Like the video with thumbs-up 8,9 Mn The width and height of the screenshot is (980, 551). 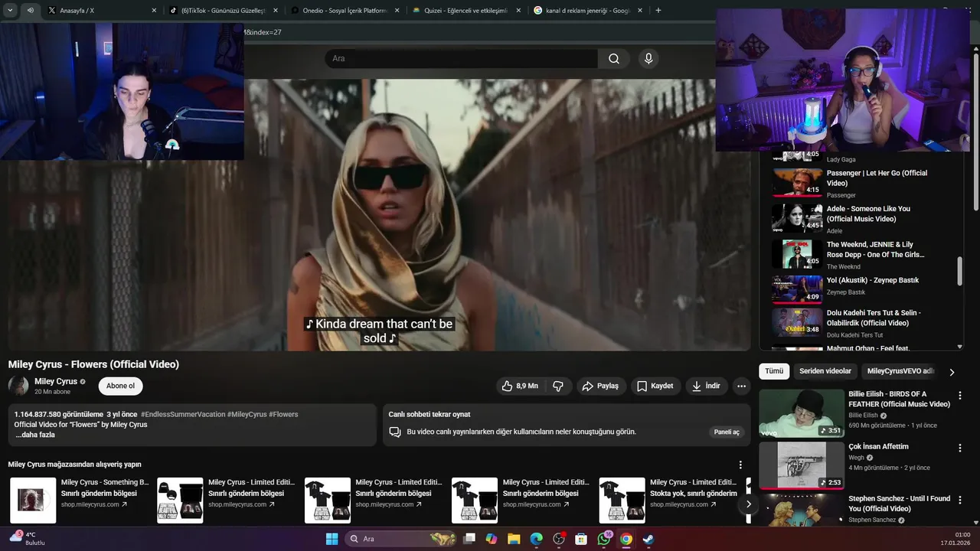point(521,386)
